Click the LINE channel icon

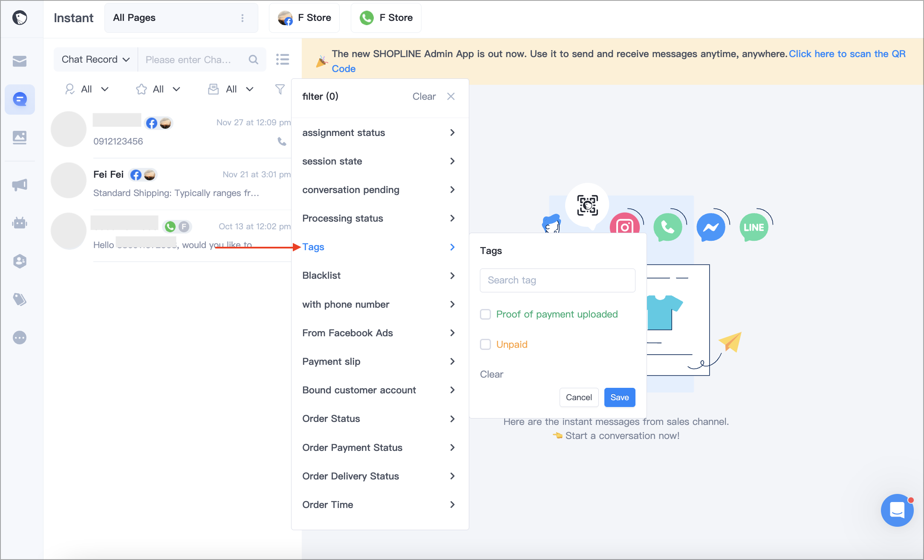754,227
